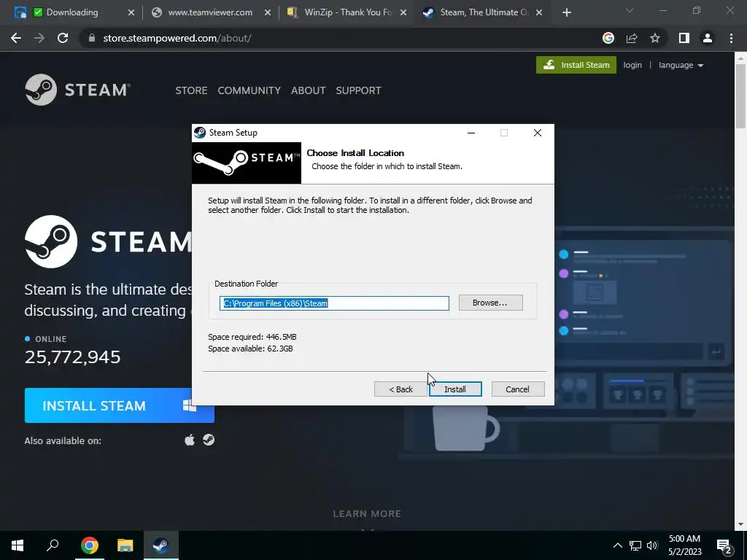Click the Steam logo in site header
747x560 pixels.
77,90
